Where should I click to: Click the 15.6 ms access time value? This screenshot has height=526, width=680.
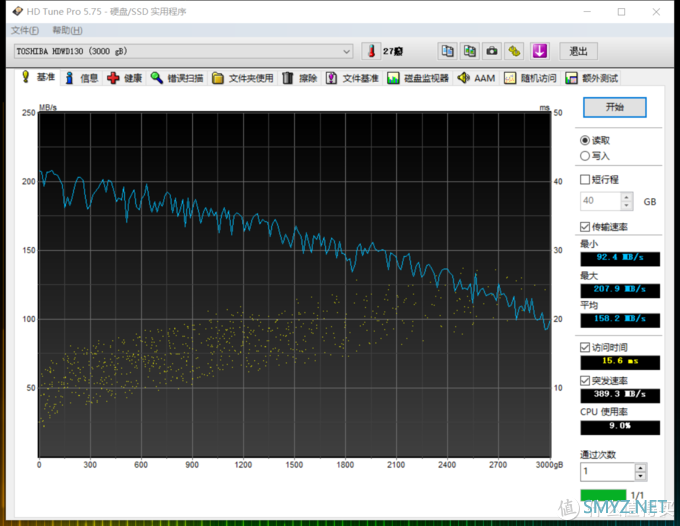(620, 362)
